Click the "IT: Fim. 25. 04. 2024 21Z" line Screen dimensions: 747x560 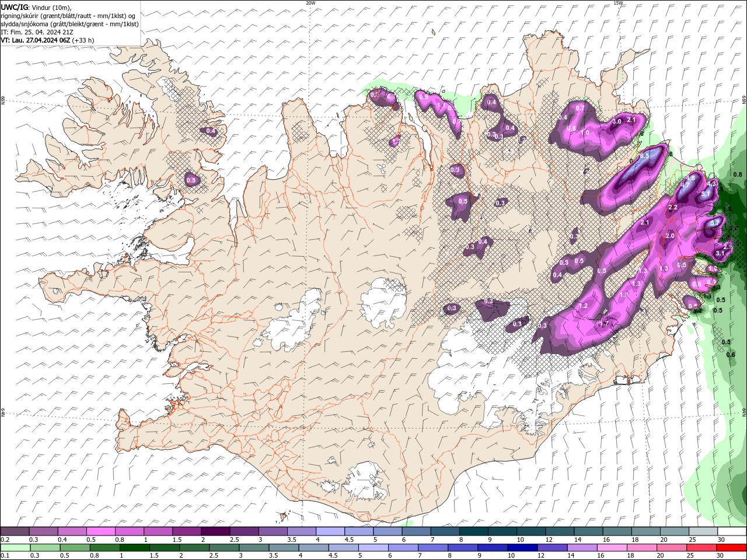click(37, 32)
